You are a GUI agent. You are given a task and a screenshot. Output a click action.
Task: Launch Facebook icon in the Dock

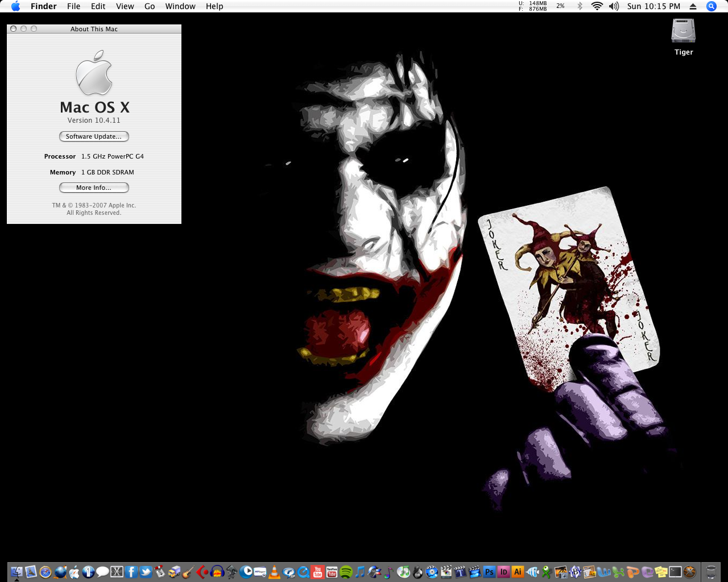click(x=131, y=572)
